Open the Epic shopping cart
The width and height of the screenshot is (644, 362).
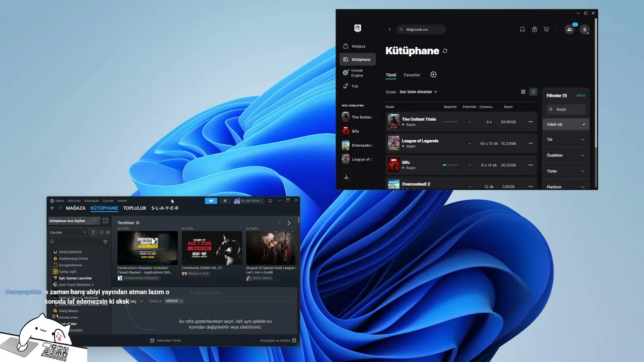(546, 30)
